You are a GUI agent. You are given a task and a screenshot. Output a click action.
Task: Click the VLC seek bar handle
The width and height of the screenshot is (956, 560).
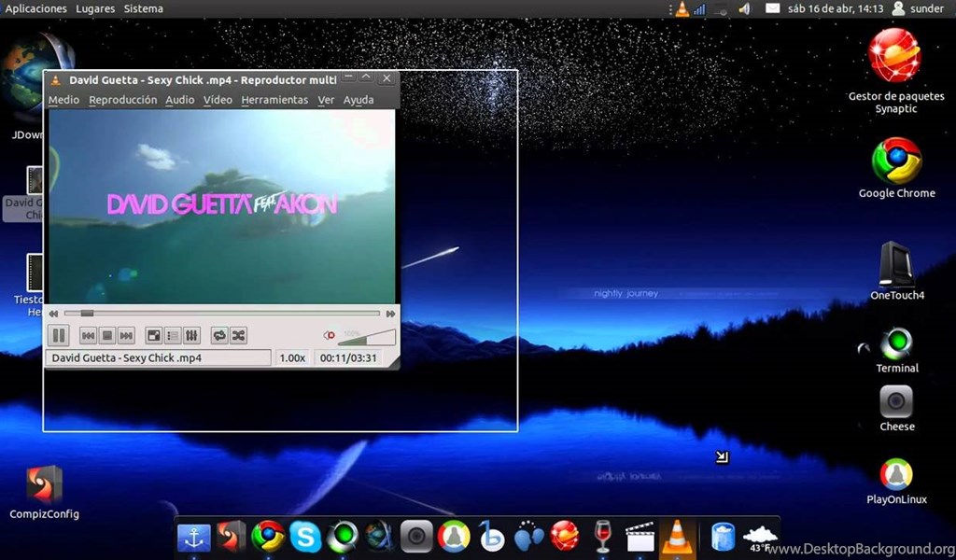point(87,314)
